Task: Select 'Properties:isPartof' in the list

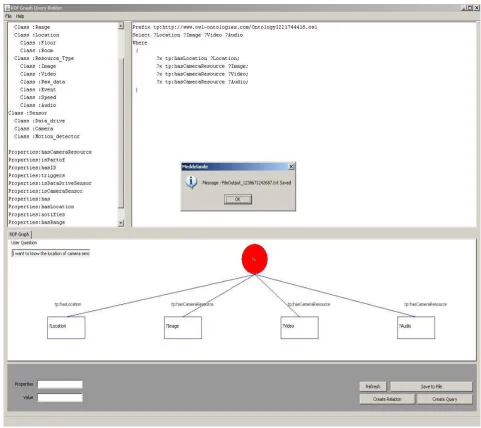Action: 37,160
